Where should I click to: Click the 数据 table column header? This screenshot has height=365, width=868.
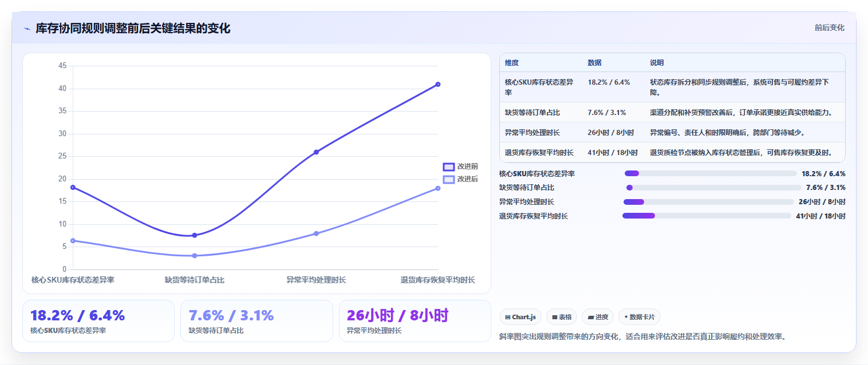(x=594, y=63)
